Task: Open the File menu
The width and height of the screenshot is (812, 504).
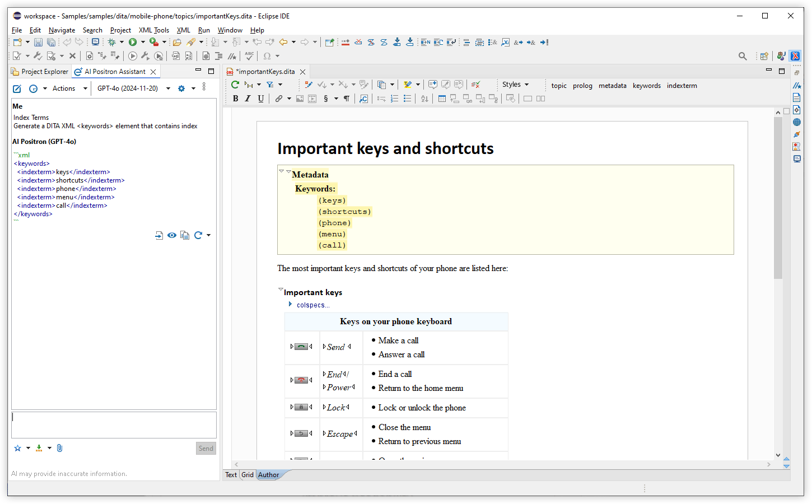Action: tap(17, 30)
